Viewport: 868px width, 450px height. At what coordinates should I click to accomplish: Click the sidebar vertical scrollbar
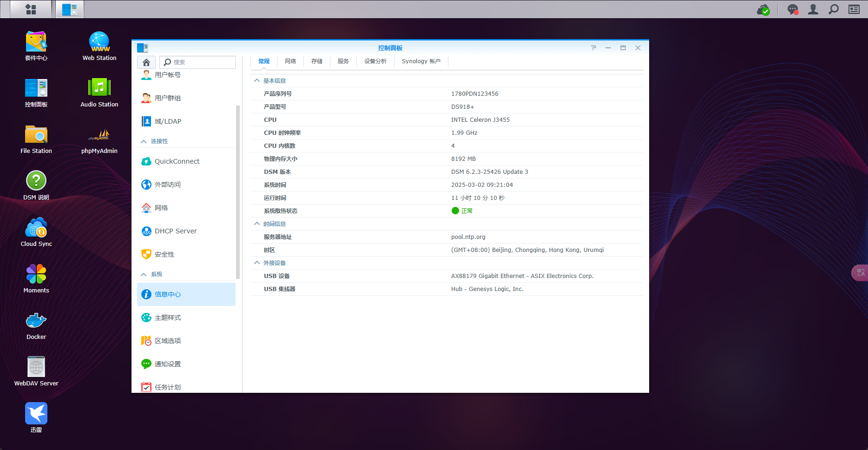pyautogui.click(x=238, y=192)
